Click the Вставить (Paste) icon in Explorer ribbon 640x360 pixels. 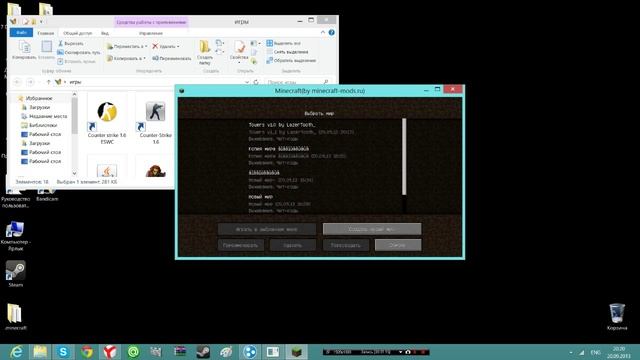pyautogui.click(x=47, y=50)
